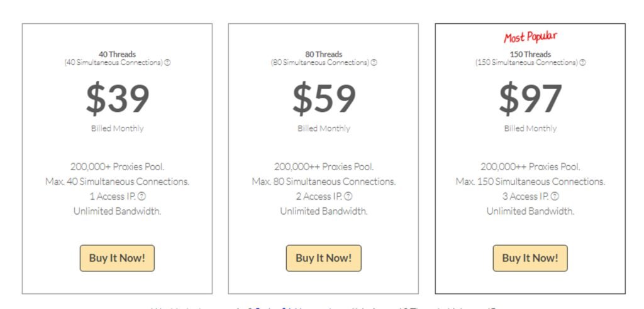Click help icon beside 40 Simultaneous Connections heading

click(x=167, y=63)
